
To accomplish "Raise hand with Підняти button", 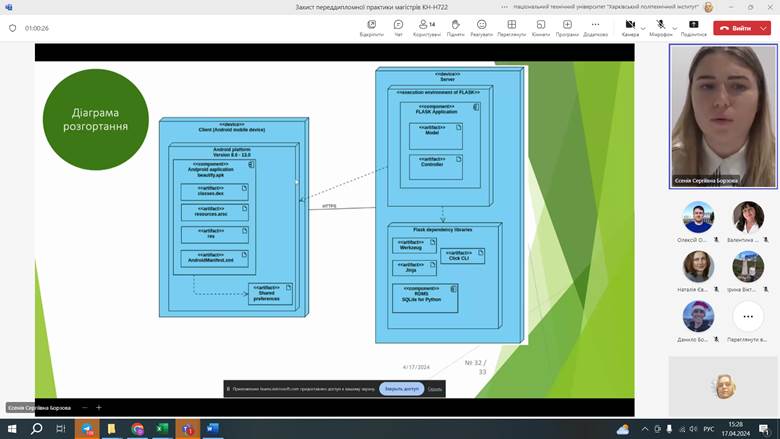I will 455,25.
